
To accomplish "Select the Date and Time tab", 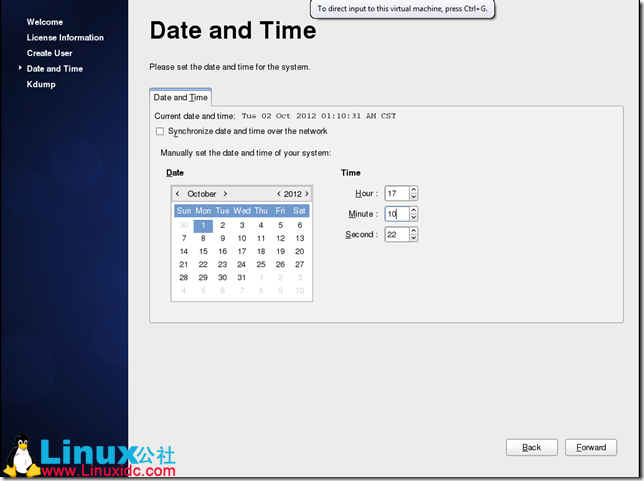I will tap(181, 97).
